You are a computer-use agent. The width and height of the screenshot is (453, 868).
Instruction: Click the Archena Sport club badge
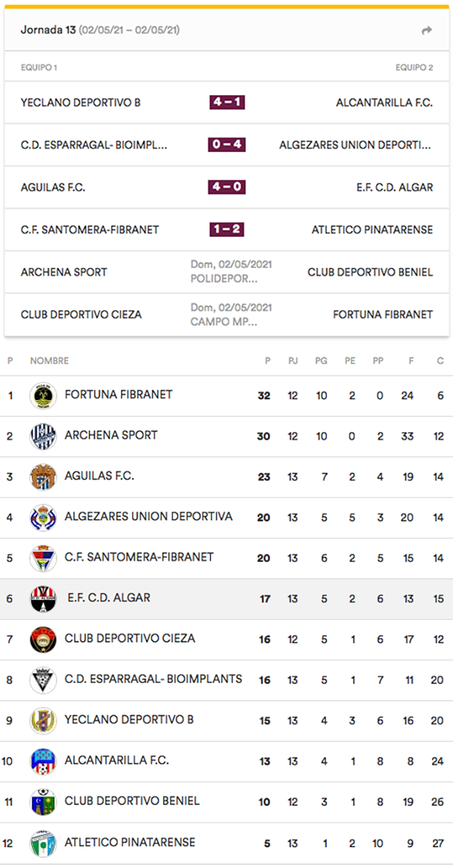(43, 436)
